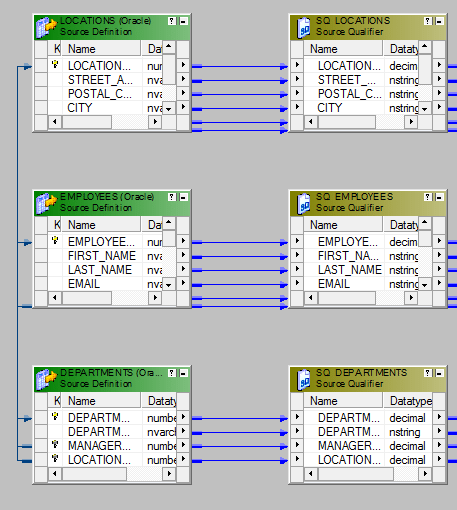Click output port arrow of LOCATION... in SQ_DEPARTMENTS
The width and height of the screenshot is (457, 510).
click(x=439, y=459)
